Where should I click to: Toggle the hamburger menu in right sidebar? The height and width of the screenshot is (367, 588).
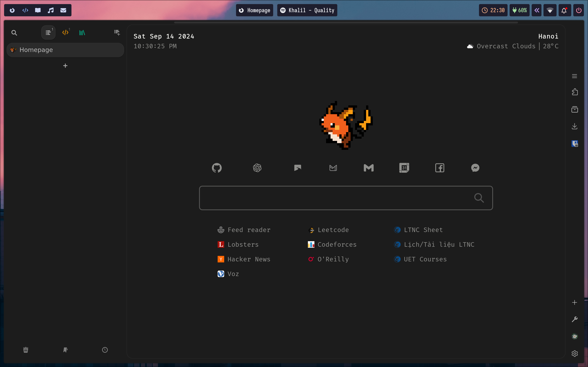pyautogui.click(x=574, y=76)
